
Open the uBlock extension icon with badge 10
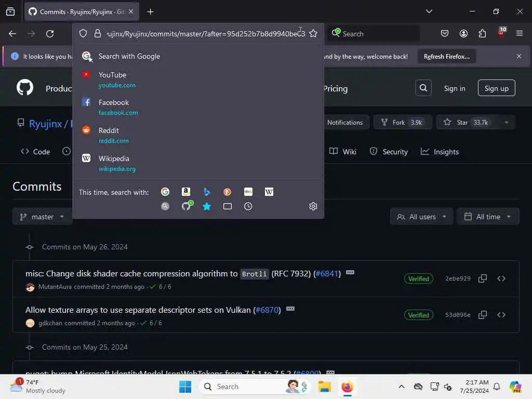(x=501, y=33)
